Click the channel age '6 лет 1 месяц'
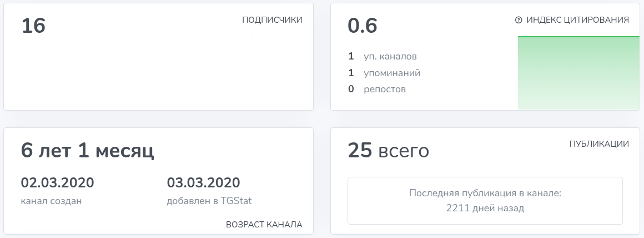 coord(87,151)
